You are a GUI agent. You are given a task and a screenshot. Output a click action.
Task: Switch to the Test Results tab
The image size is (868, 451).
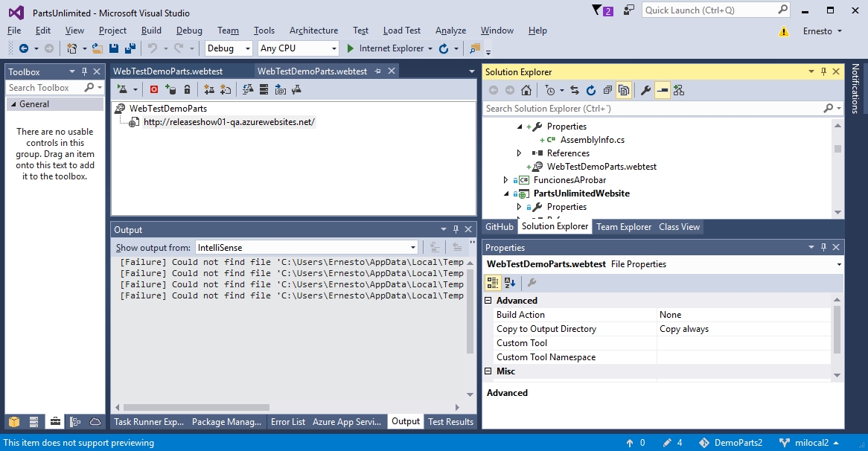coord(450,422)
